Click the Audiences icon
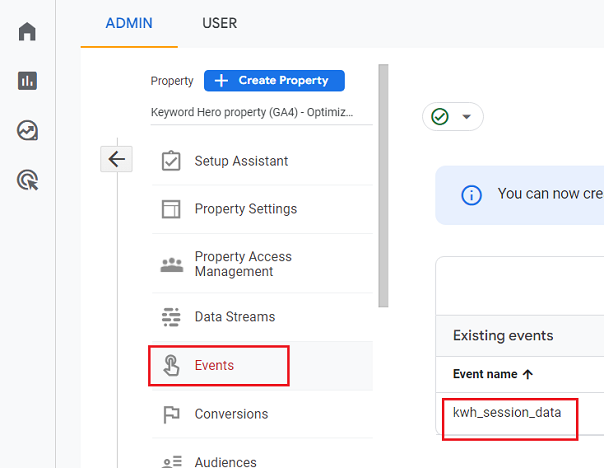 tap(171, 462)
